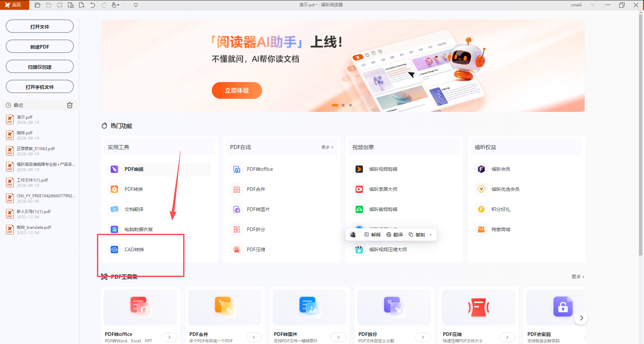The height and width of the screenshot is (344, 644).
Task: Click the 福昕录屏大师 icon
Action: point(359,189)
